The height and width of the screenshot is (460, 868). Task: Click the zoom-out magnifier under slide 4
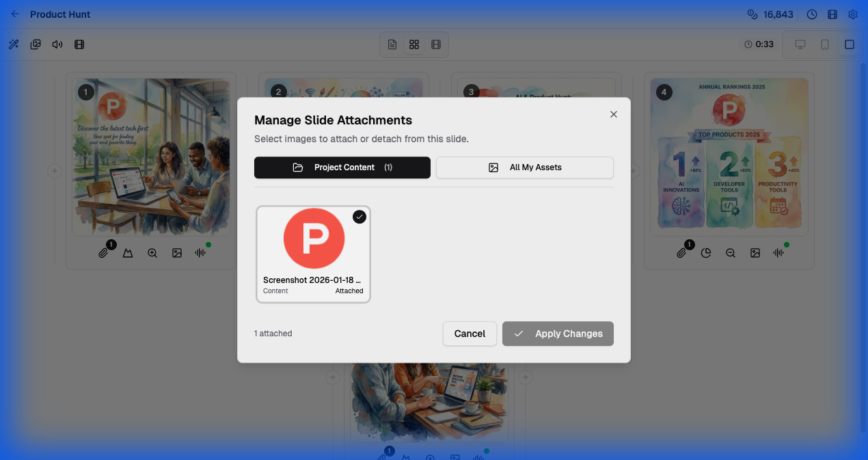click(731, 253)
